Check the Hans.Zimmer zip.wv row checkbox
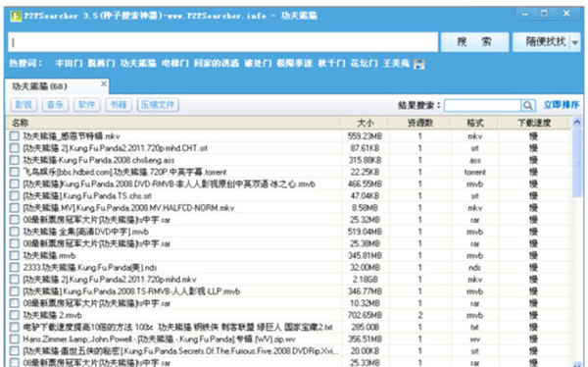This screenshot has height=367, width=588. [x=15, y=340]
